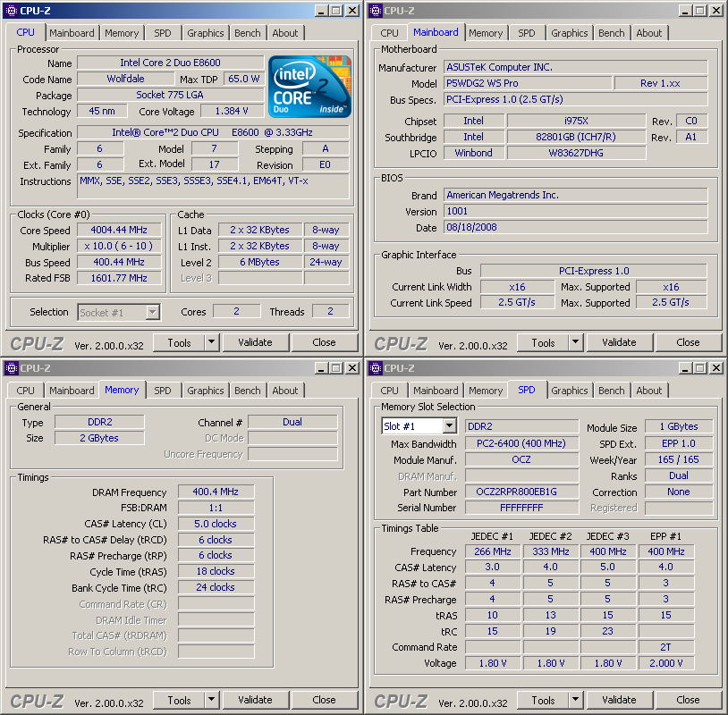728x715 pixels.
Task: Open the Graphics tab in the Memory Slot Selection window
Action: coord(569,391)
